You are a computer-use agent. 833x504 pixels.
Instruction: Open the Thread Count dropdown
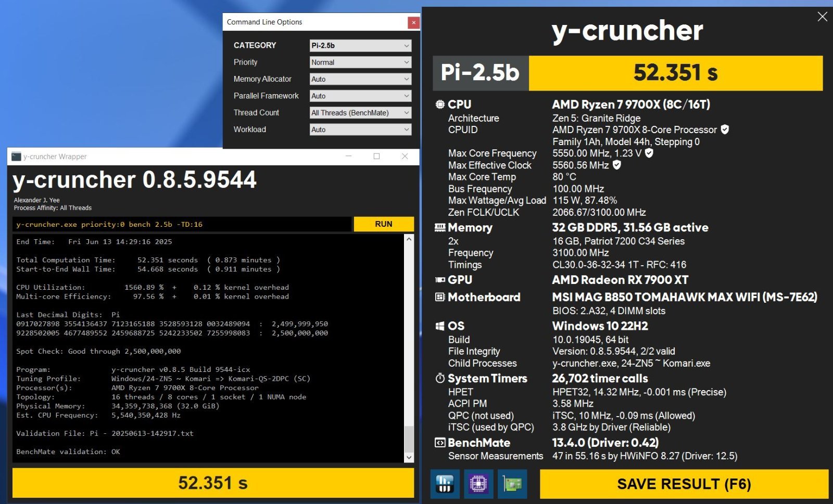(360, 113)
